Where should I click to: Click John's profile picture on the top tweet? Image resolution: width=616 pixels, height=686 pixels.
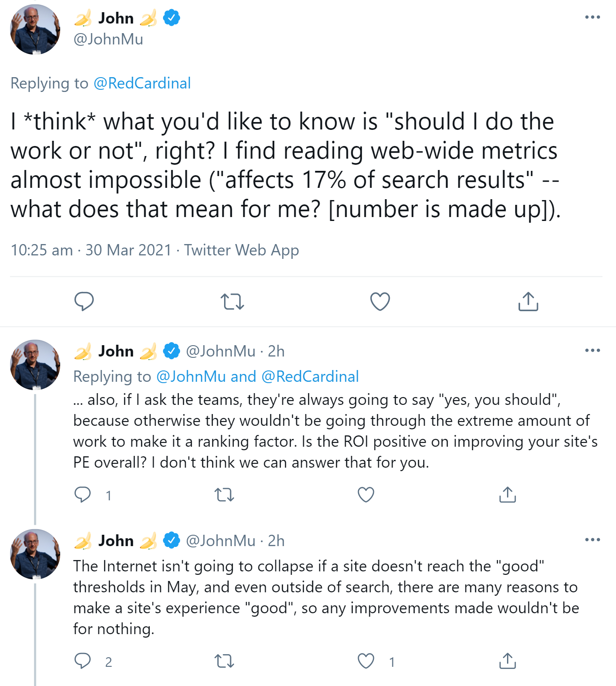[35, 29]
